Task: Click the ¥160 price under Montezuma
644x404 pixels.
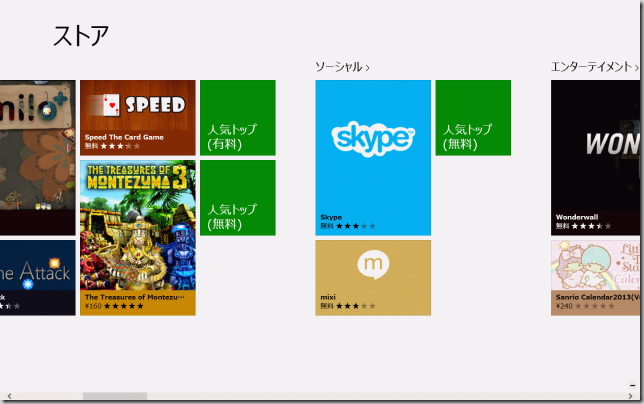Action: [x=95, y=306]
